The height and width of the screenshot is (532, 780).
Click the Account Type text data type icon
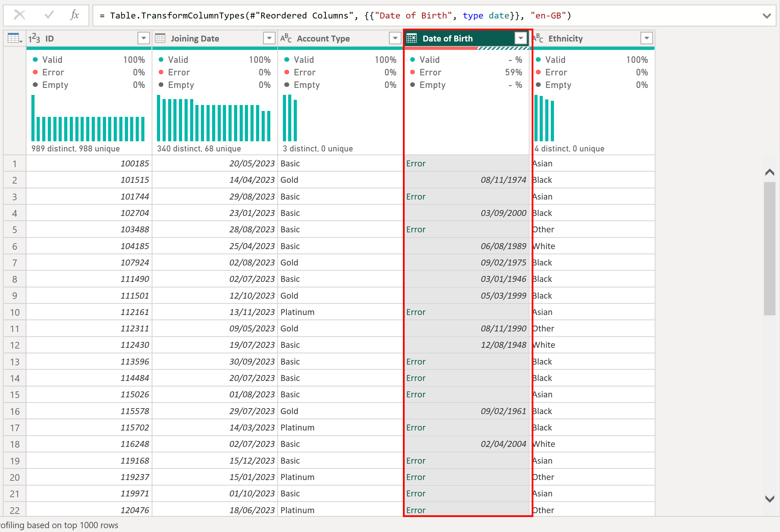[286, 38]
